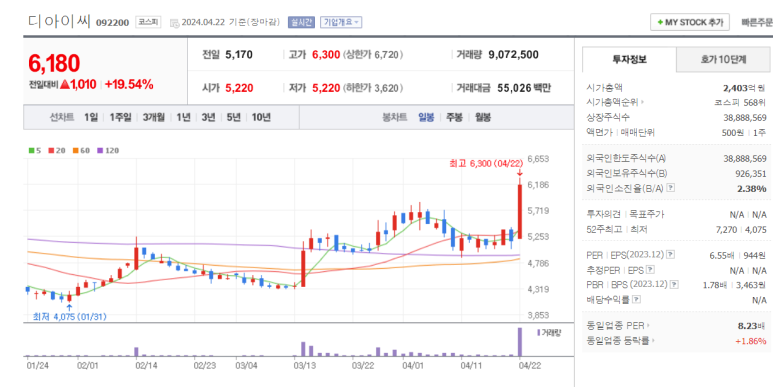
Task: Click the purple 120-day moving average legend
Action: pyautogui.click(x=108, y=150)
